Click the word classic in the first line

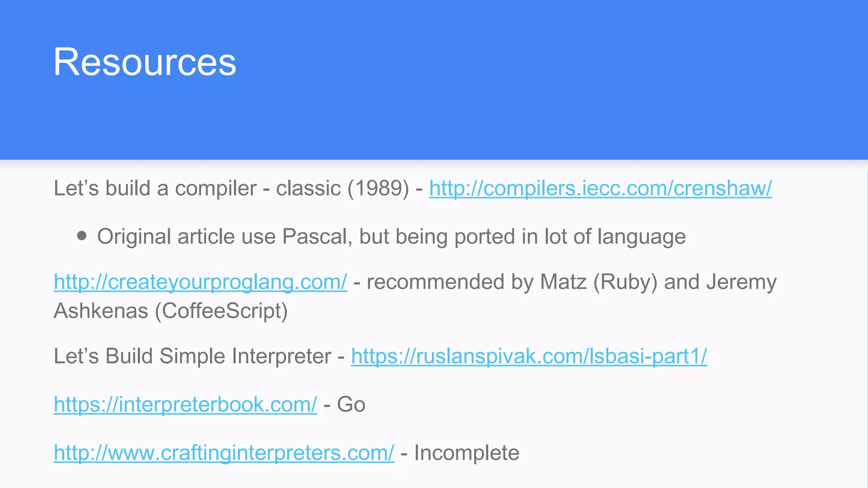(308, 189)
